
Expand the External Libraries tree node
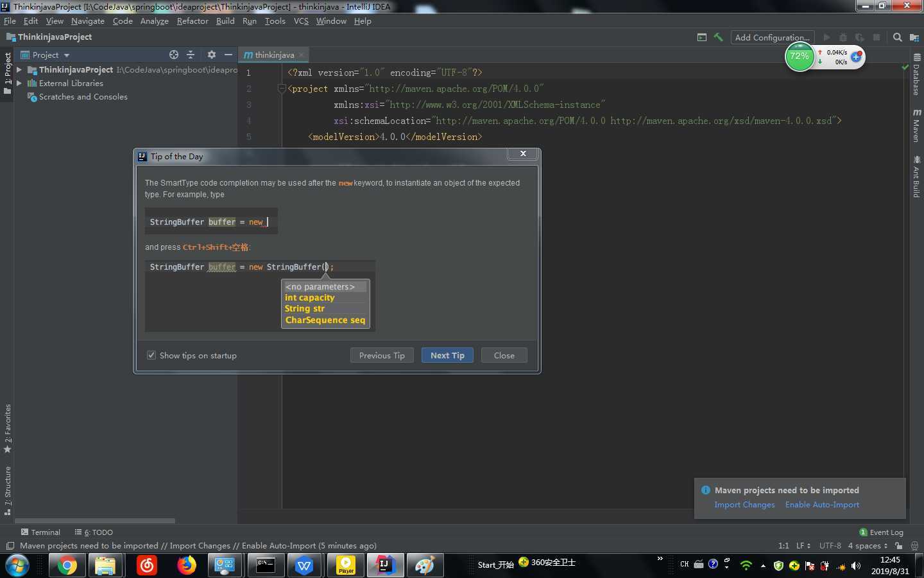tap(19, 83)
